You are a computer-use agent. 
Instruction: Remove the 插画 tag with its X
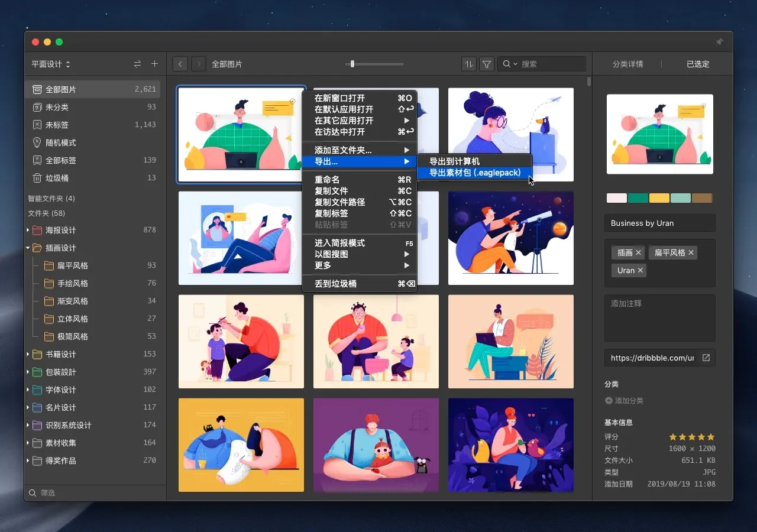coord(638,252)
